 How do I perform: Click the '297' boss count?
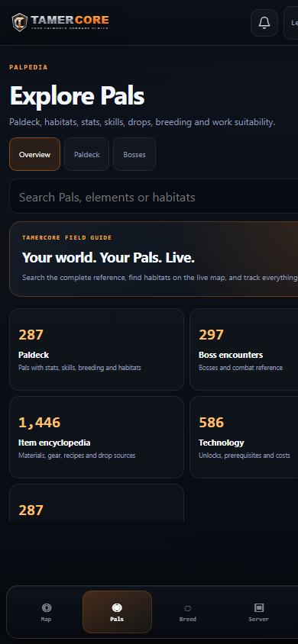pyautogui.click(x=211, y=335)
